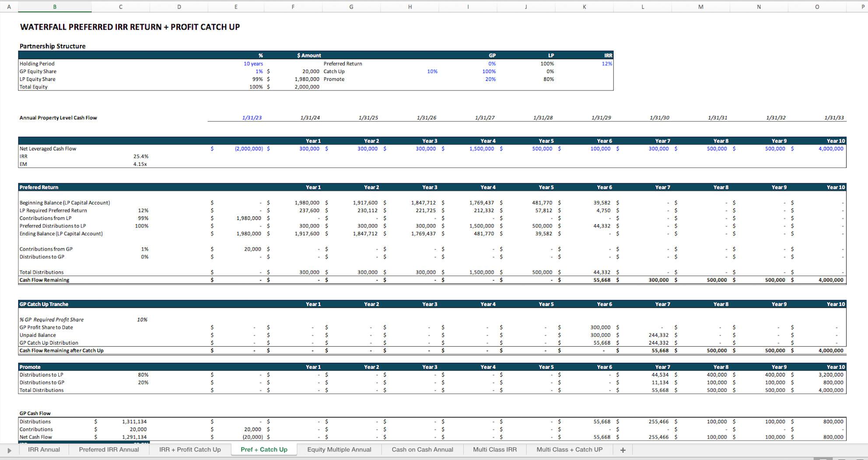
Task: Select the Pref + Catch Up tab
Action: 264,450
